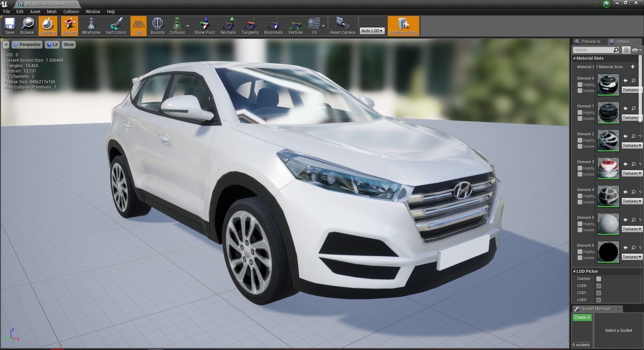Enable Isolate for Element 0
The image size is (644, 350).
pyautogui.click(x=580, y=91)
